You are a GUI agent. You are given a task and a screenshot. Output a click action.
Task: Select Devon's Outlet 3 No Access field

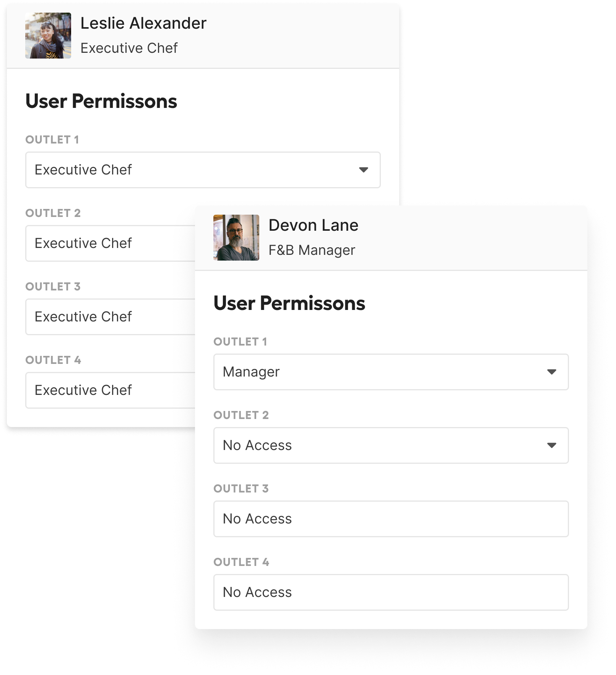point(391,519)
